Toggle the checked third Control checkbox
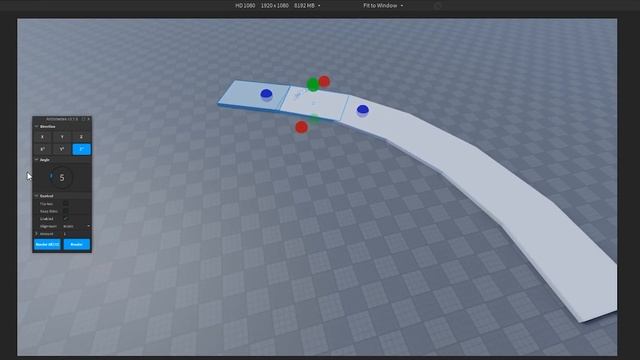This screenshot has height=360, width=640. (x=66, y=219)
